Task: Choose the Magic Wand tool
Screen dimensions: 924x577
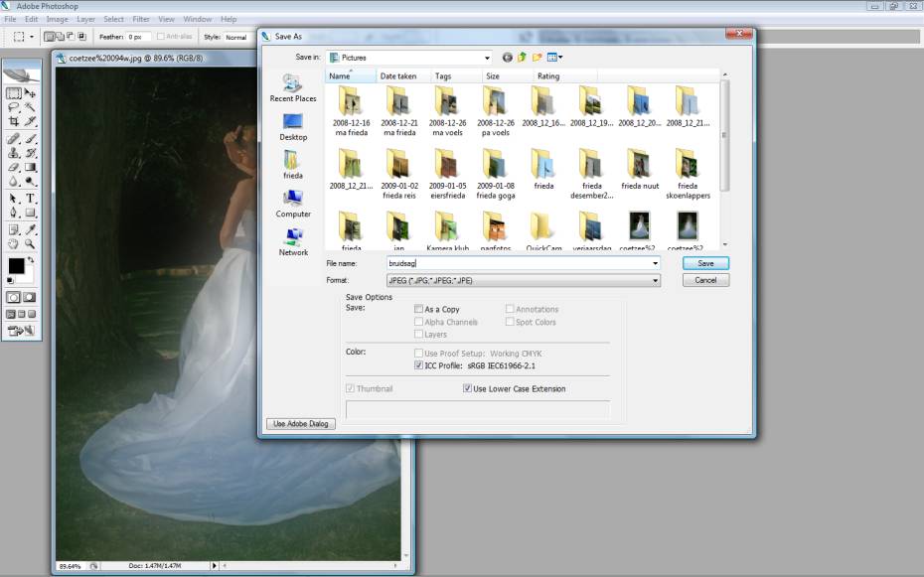Action: (x=30, y=107)
